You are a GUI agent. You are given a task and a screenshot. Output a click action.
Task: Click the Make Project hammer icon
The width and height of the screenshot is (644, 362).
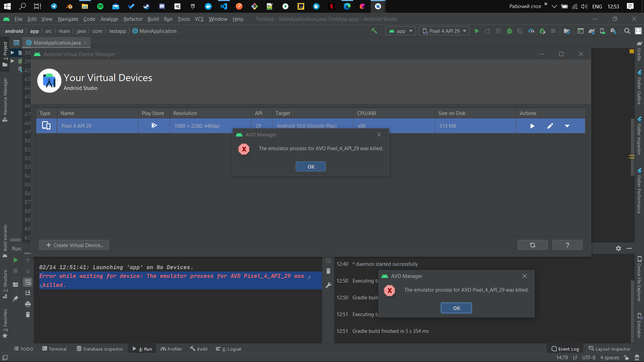pyautogui.click(x=374, y=31)
